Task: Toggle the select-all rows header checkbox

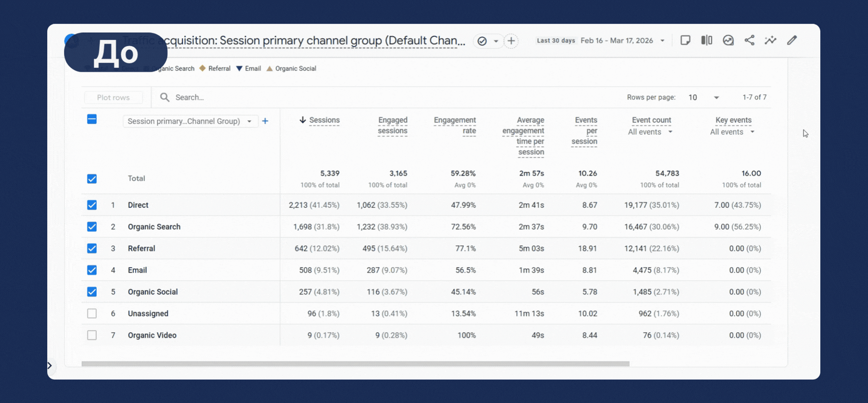Action: click(x=92, y=119)
